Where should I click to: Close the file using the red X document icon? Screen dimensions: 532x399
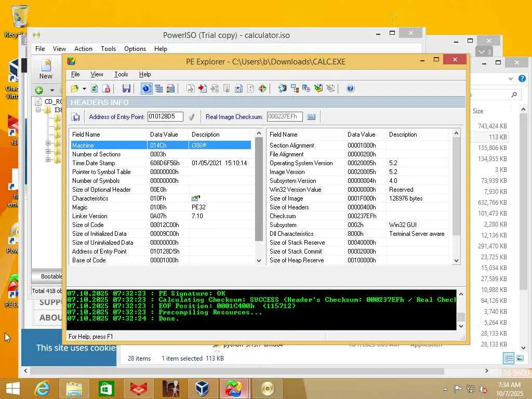tap(107, 89)
